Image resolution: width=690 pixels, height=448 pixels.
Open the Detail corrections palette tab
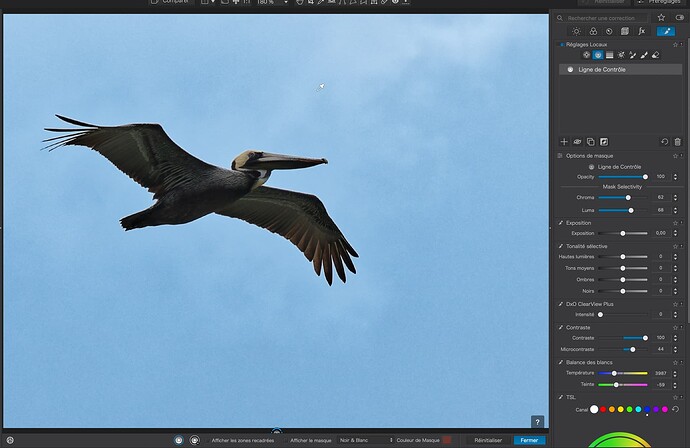609,31
